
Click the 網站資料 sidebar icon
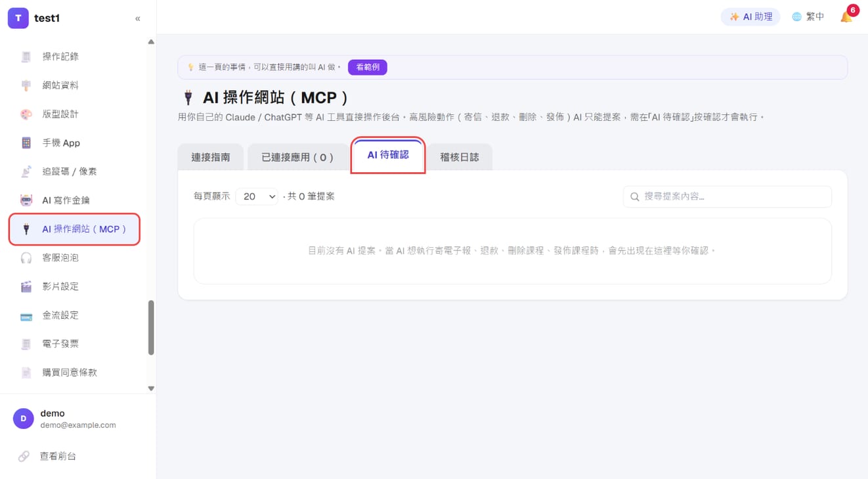coord(26,85)
